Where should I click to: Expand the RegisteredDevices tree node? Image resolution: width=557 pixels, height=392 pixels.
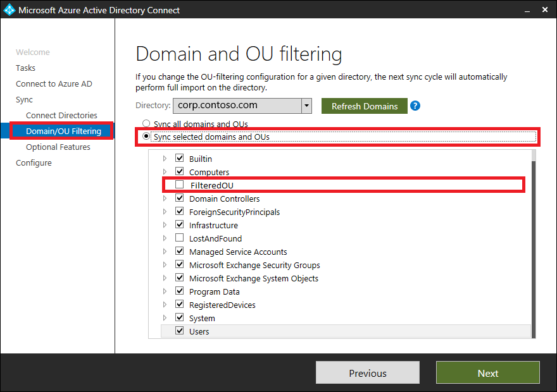point(165,304)
